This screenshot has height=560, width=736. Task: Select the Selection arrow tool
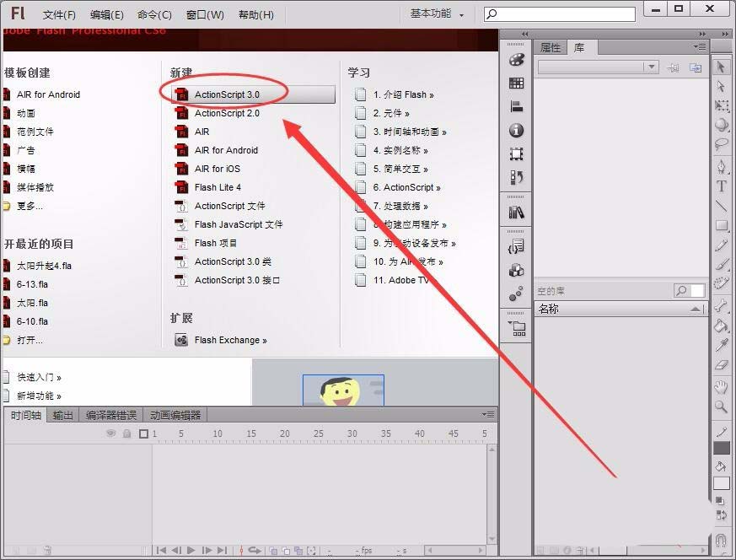click(721, 67)
